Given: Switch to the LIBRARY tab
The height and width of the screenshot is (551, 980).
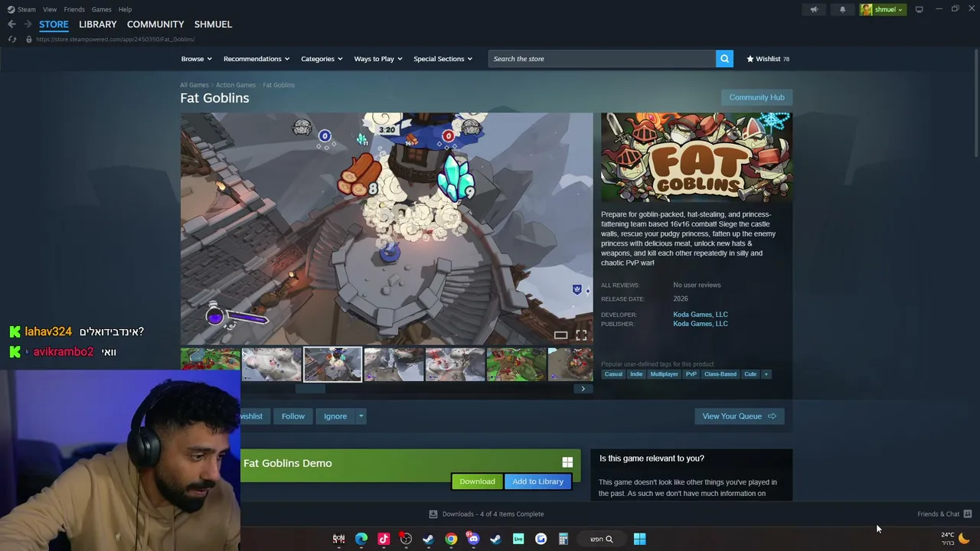Looking at the screenshot, I should click(98, 24).
